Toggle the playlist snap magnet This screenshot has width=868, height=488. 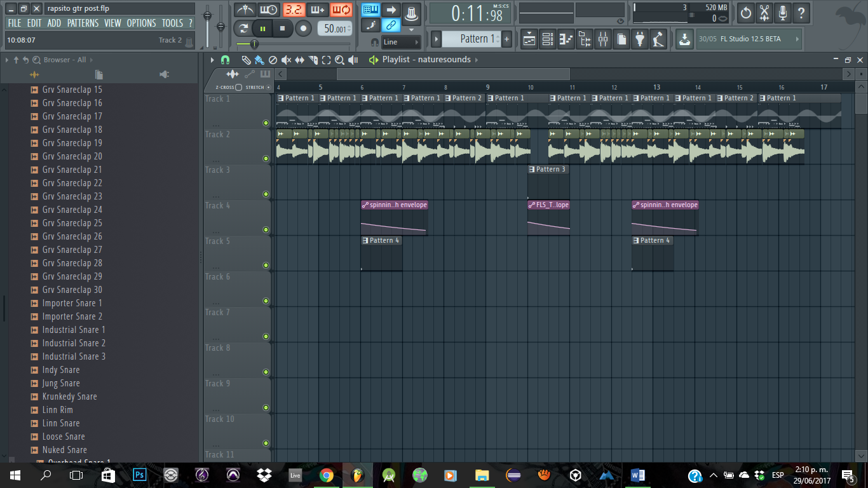click(225, 60)
